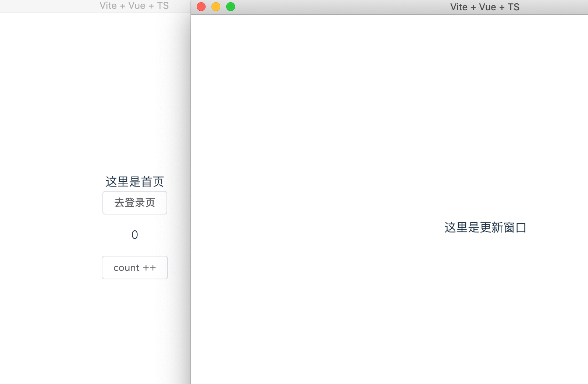Click the 这里是首页 heading text
The height and width of the screenshot is (384, 588).
point(135,182)
